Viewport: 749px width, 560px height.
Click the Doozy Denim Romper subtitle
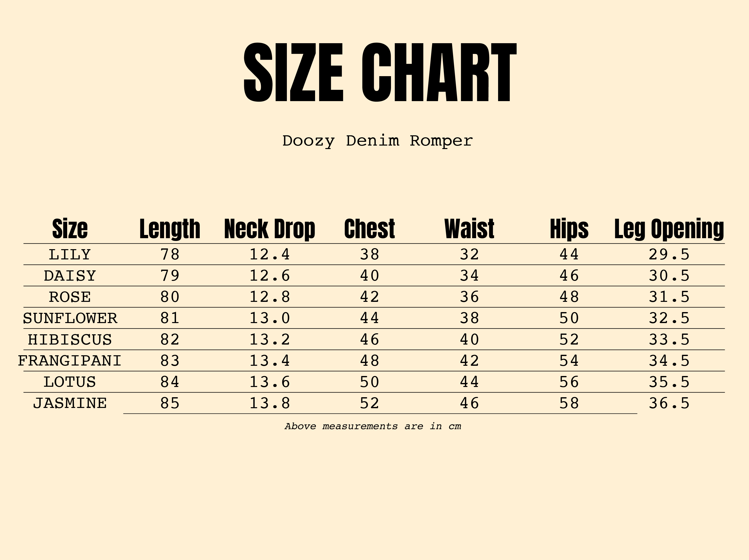[x=377, y=141]
